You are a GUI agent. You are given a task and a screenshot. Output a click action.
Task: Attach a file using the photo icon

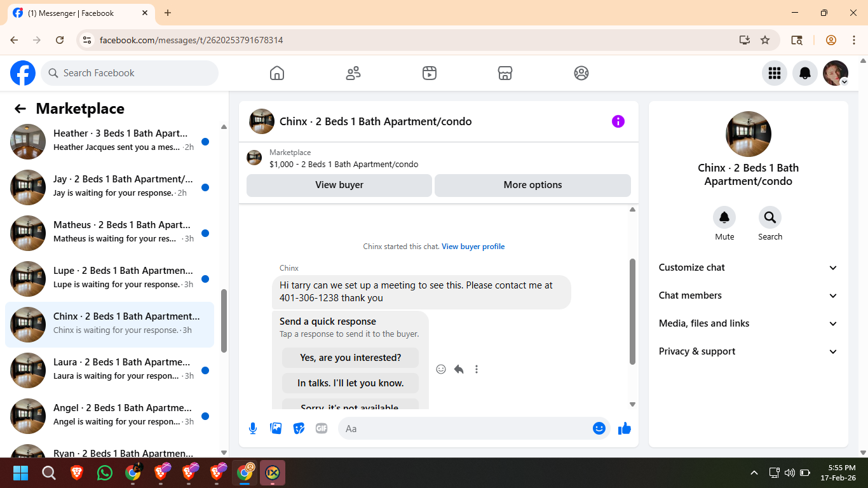pos(276,428)
